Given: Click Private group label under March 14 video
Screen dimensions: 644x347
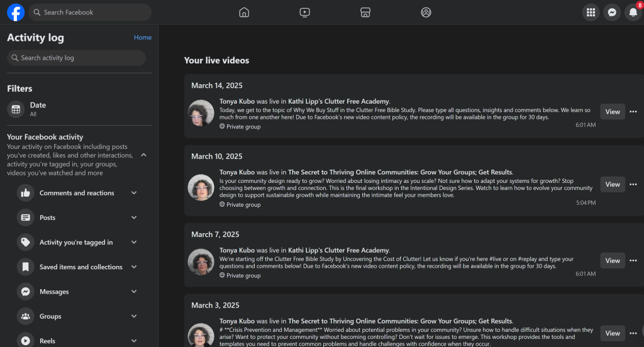Looking at the screenshot, I should [243, 126].
